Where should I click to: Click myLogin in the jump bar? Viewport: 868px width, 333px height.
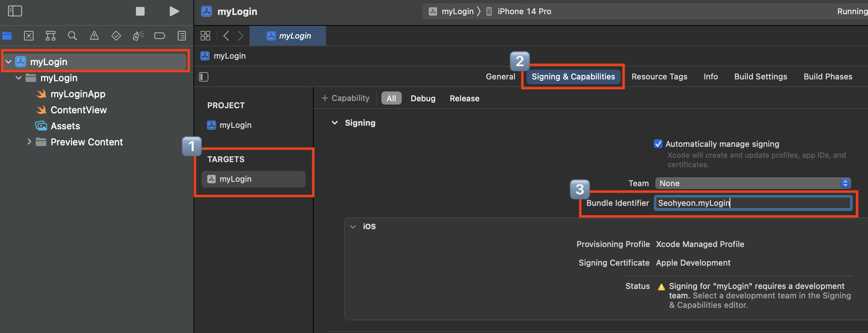pyautogui.click(x=229, y=56)
